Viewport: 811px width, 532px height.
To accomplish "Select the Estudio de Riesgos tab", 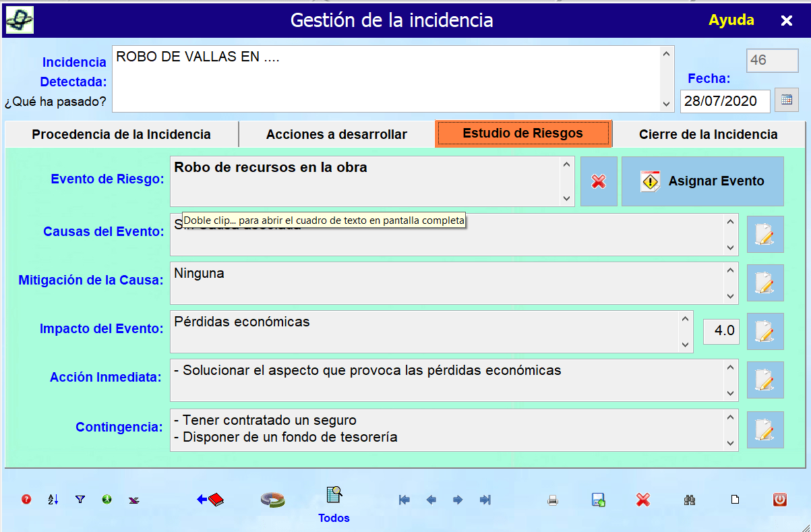I will (523, 134).
